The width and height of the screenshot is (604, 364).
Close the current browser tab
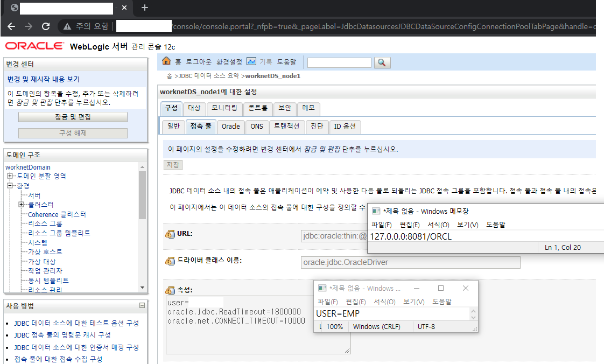click(x=124, y=8)
